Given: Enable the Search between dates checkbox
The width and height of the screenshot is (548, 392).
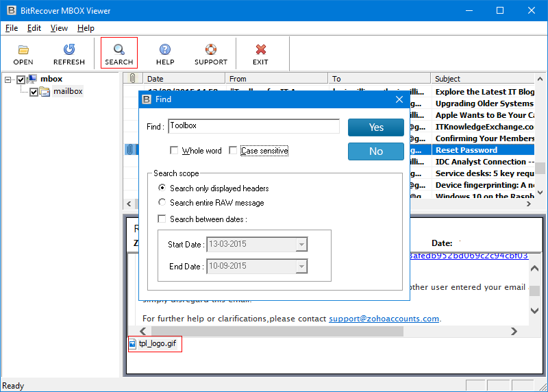Looking at the screenshot, I should coord(162,219).
